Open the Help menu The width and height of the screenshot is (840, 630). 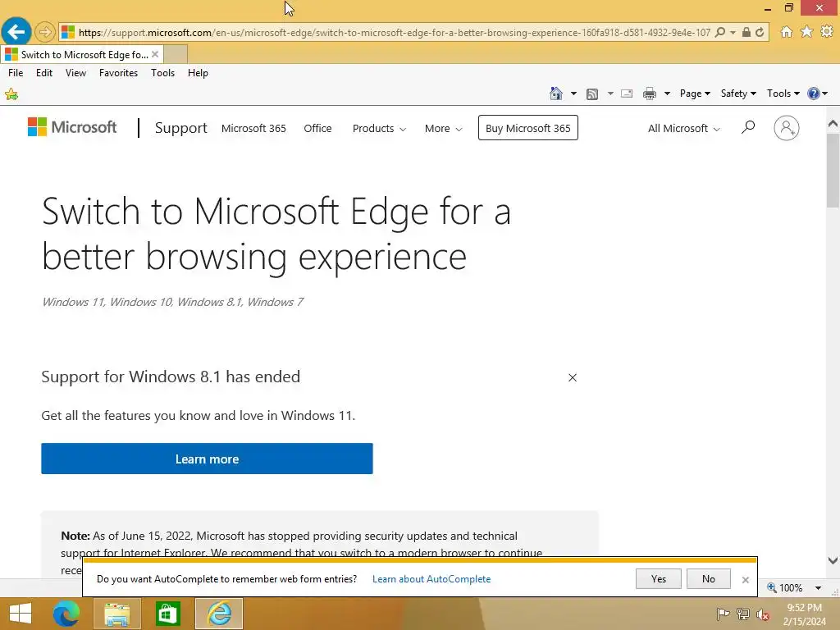click(198, 73)
